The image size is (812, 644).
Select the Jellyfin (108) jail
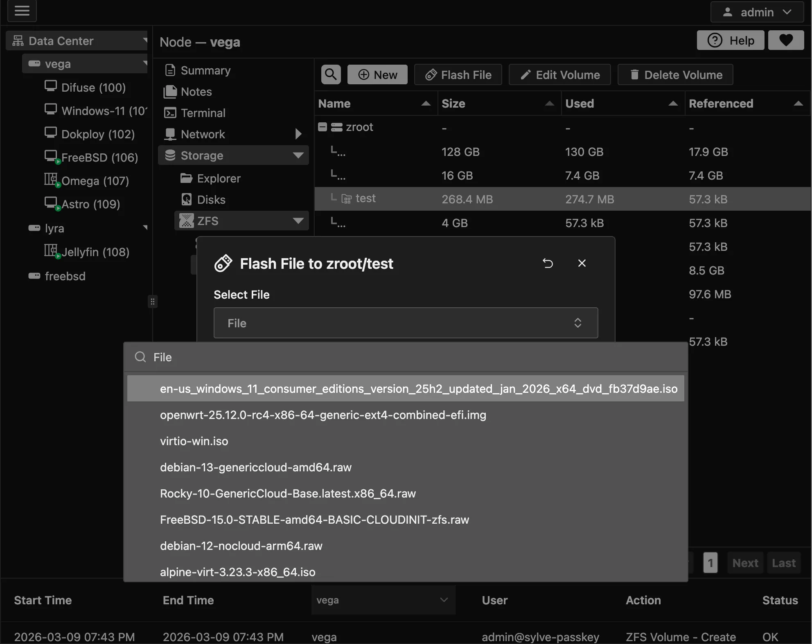(95, 252)
